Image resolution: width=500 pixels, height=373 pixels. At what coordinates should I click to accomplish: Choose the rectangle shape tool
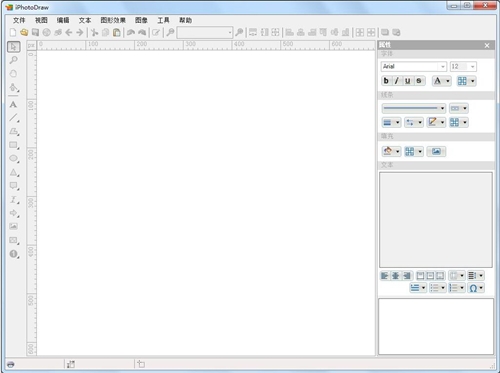click(x=14, y=145)
